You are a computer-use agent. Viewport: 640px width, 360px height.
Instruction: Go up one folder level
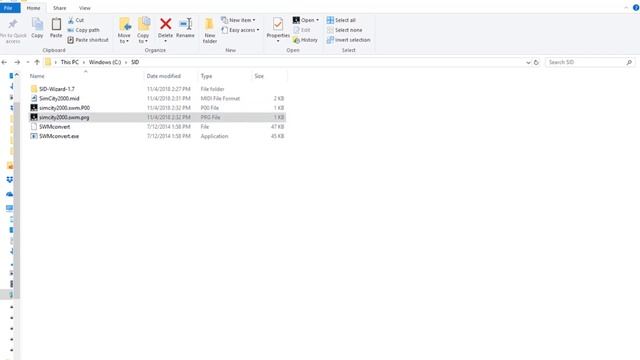pyautogui.click(x=37, y=62)
